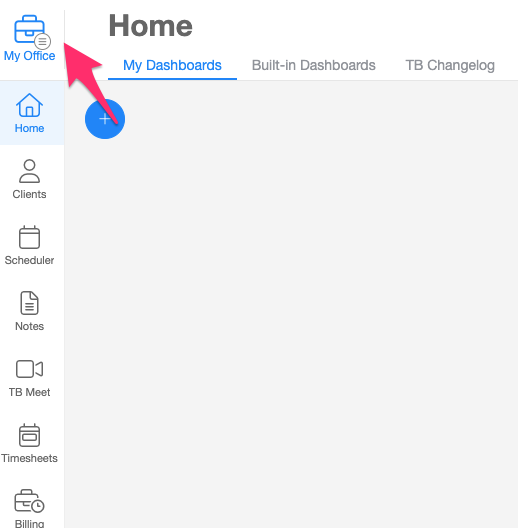Screen dimensions: 518x528
Task: Click the Notes text label
Action: [x=29, y=326]
